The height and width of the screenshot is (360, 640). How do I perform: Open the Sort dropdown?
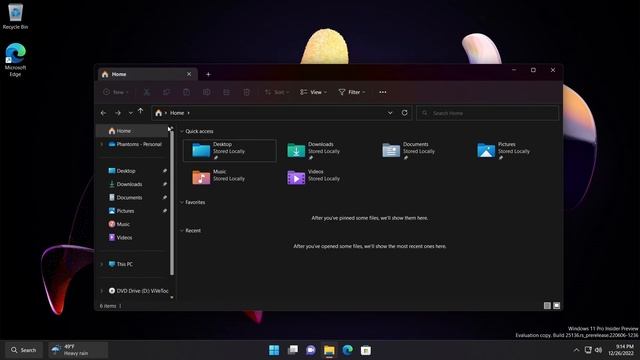(x=277, y=92)
